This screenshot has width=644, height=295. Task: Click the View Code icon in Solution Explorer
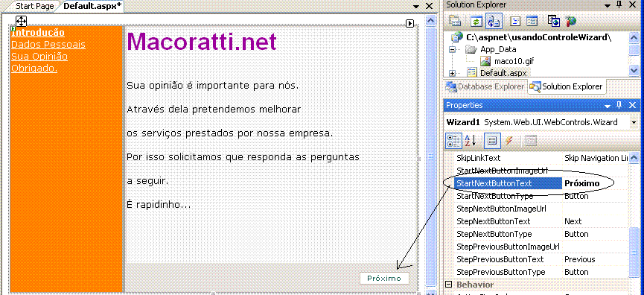[x=516, y=21]
